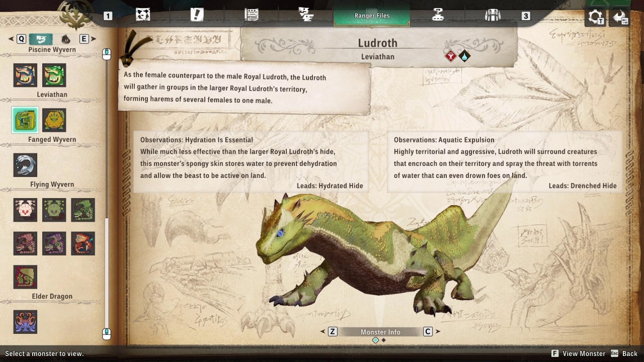
Task: Select the blue monster icon under Piscine Wyvern
Action: point(25,75)
